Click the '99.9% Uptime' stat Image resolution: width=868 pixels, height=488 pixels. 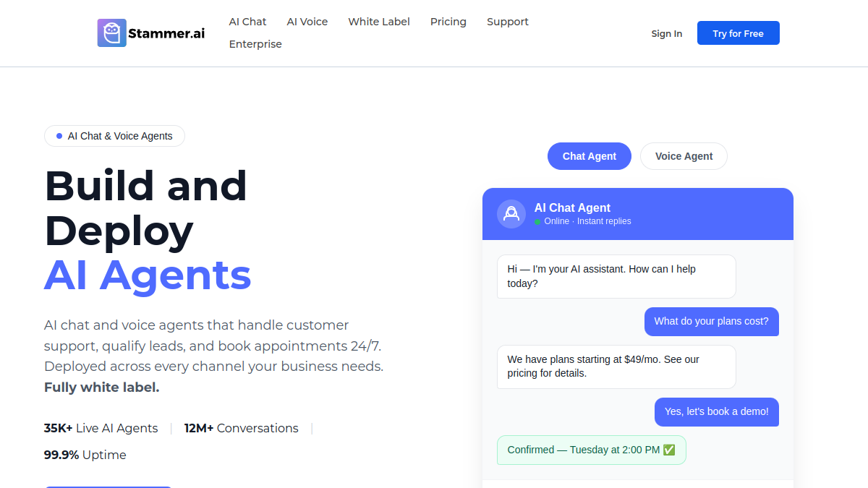point(85,455)
